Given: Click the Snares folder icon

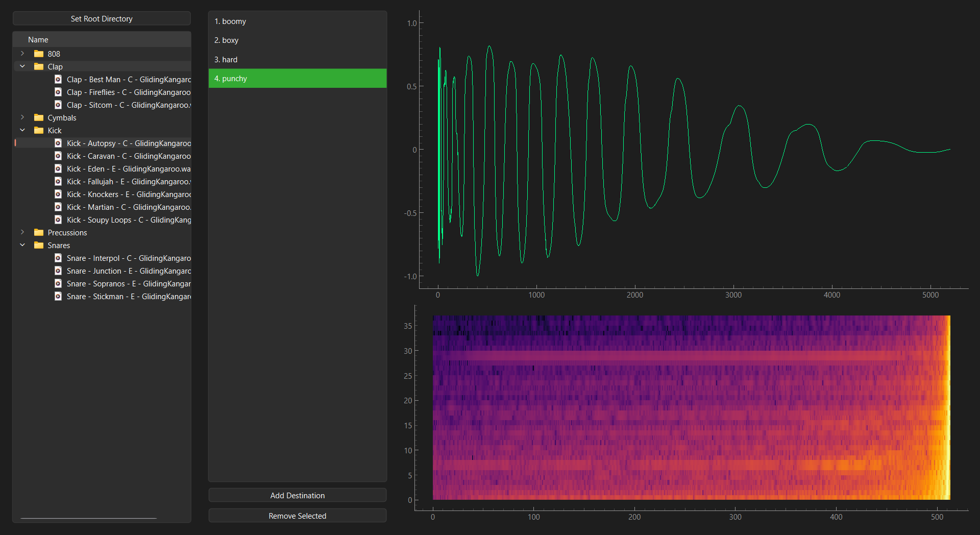Looking at the screenshot, I should coord(39,245).
